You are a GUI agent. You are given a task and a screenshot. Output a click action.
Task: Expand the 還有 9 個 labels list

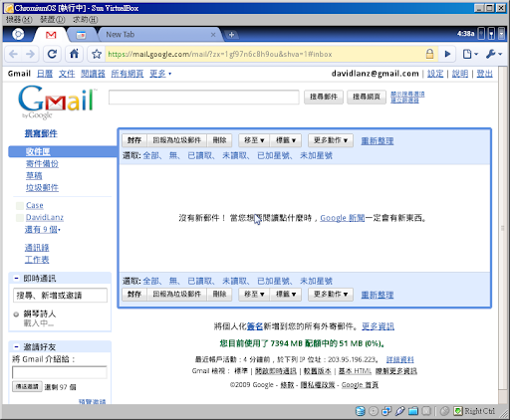43,229
